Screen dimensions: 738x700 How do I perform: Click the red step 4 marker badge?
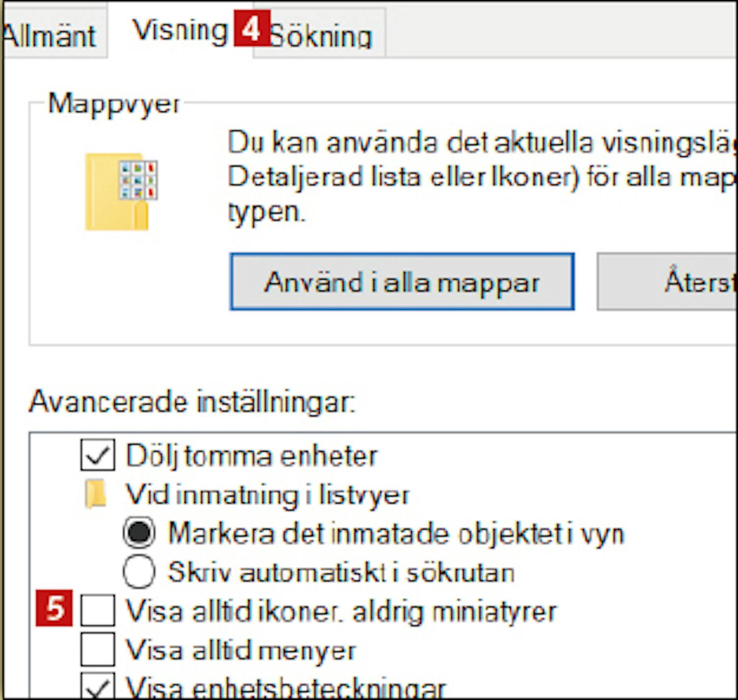[251, 29]
